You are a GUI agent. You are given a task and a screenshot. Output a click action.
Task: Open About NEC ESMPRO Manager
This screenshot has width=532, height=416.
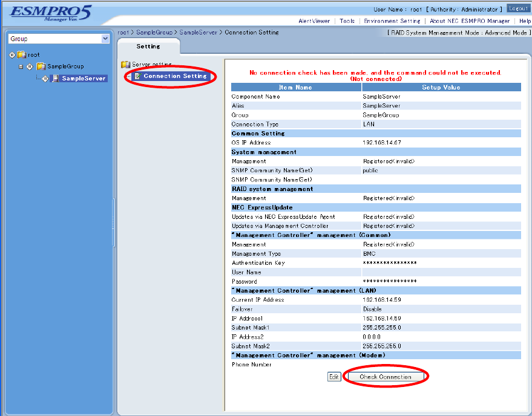(x=470, y=21)
